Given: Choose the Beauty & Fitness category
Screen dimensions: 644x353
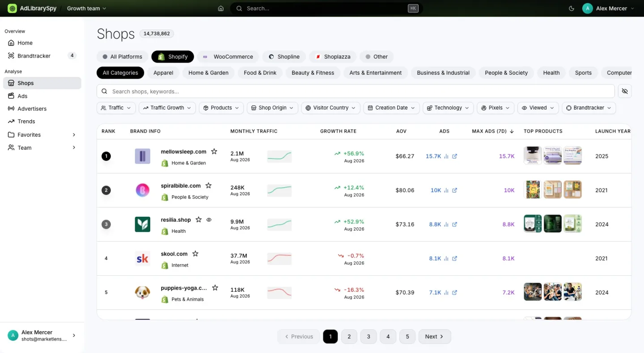Looking at the screenshot, I should (313, 73).
